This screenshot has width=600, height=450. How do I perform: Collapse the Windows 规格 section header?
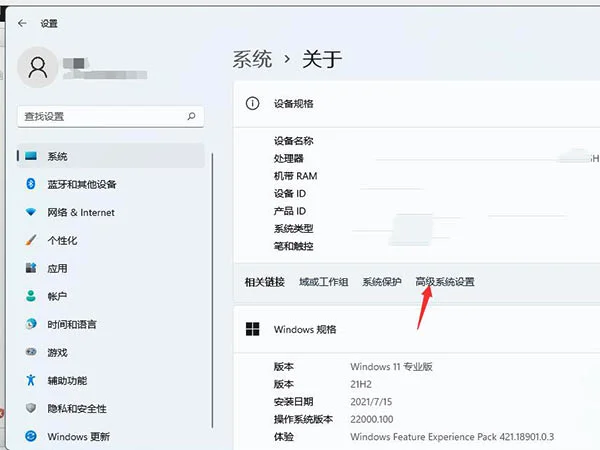point(417,329)
